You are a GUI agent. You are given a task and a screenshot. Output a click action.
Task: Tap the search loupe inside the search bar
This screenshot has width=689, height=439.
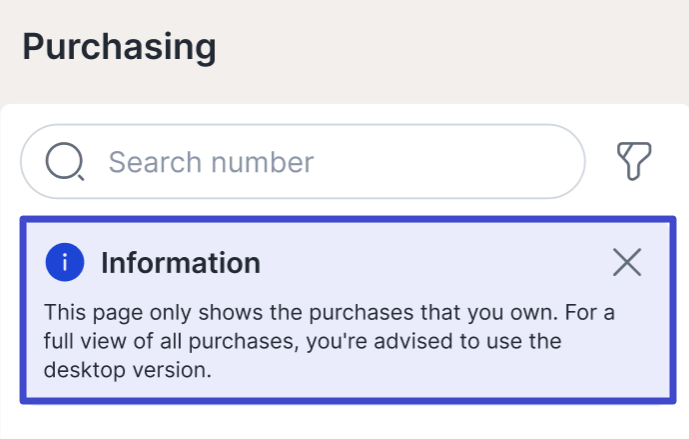[66, 161]
